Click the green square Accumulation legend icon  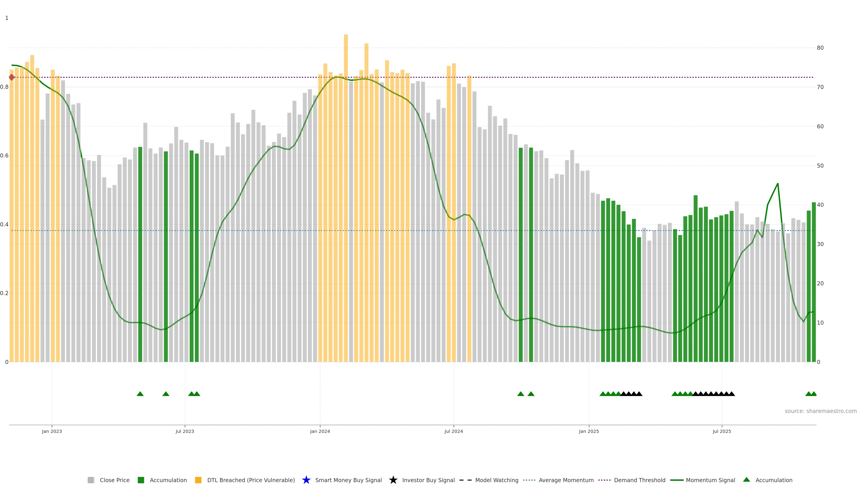pos(141,480)
